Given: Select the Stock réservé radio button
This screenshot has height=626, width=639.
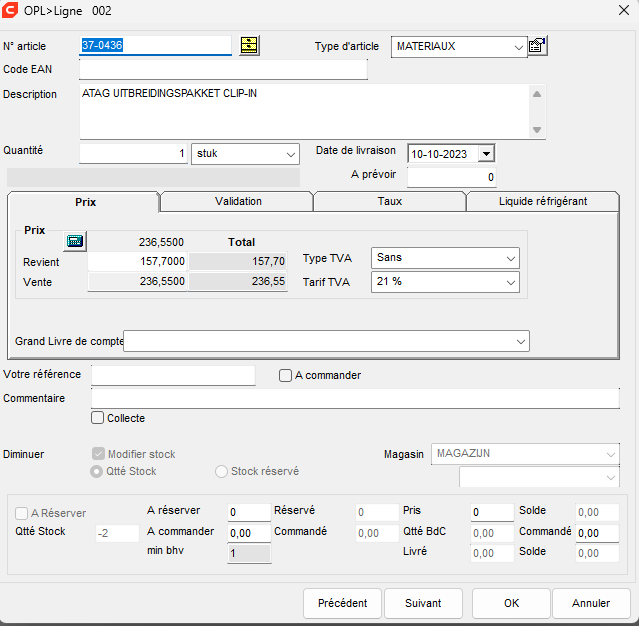Looking at the screenshot, I should pos(221,472).
